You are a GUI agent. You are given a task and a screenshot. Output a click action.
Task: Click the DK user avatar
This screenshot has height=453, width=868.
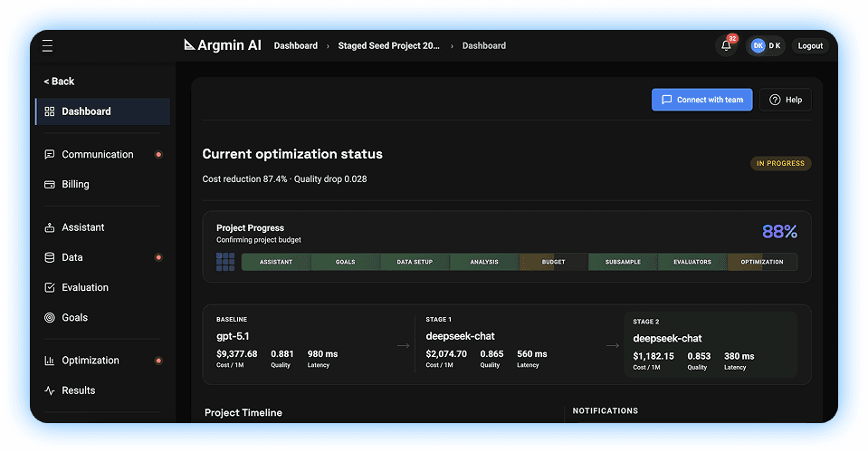coord(758,45)
